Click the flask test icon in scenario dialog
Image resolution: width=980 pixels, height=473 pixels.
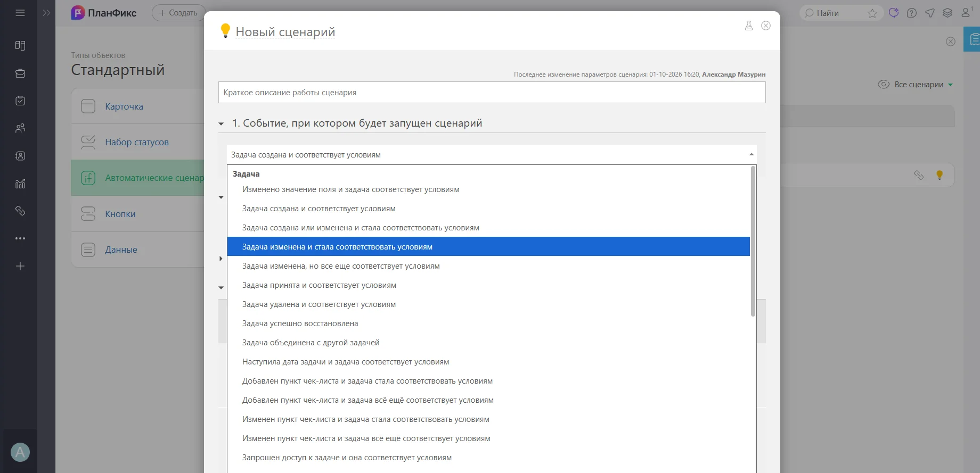pyautogui.click(x=749, y=26)
